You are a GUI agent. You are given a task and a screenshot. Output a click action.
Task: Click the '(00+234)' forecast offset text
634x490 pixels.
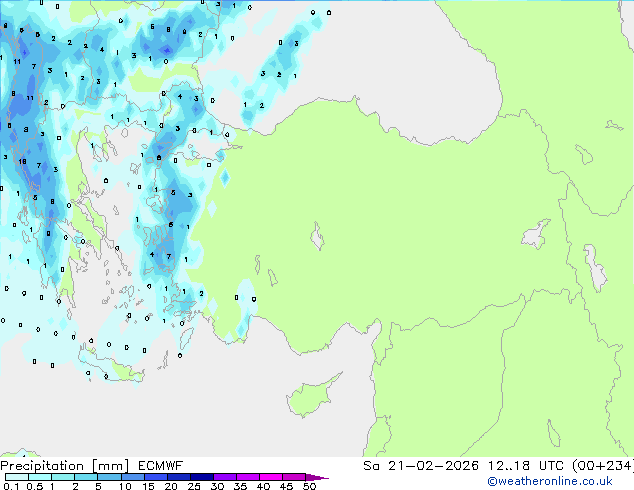click(x=603, y=466)
